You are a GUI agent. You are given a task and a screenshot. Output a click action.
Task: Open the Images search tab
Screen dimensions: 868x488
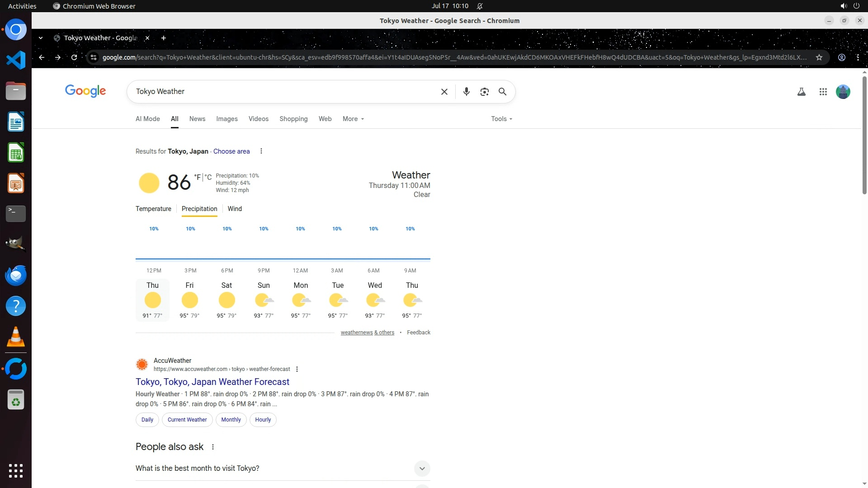(226, 119)
